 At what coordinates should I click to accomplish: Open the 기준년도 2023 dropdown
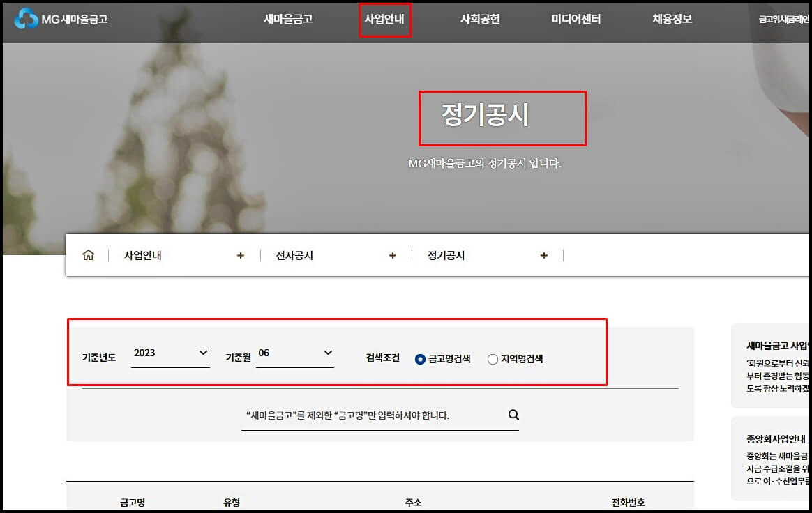pyautogui.click(x=170, y=353)
